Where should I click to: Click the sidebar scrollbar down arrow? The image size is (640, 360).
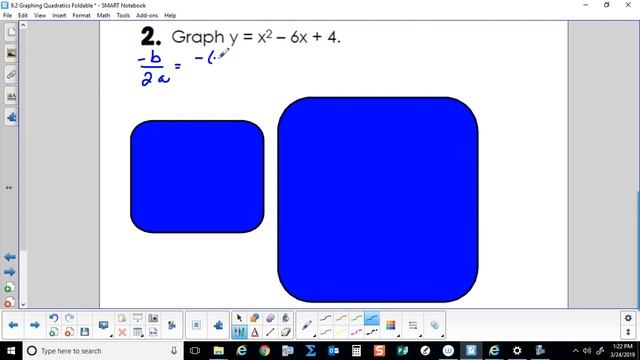23,304
